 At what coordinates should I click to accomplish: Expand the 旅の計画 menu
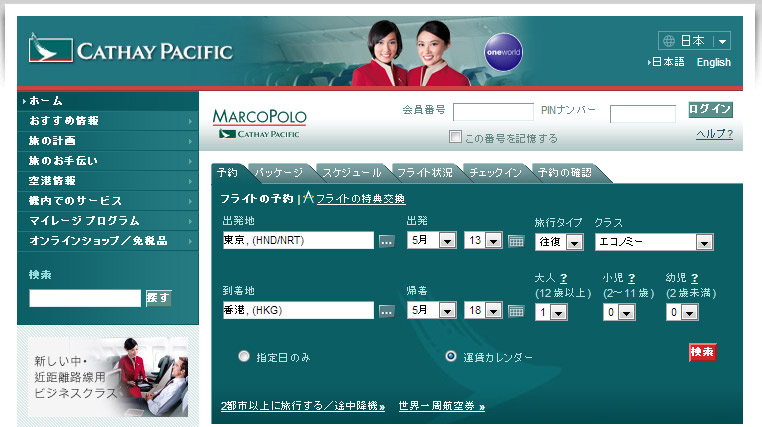(107, 141)
